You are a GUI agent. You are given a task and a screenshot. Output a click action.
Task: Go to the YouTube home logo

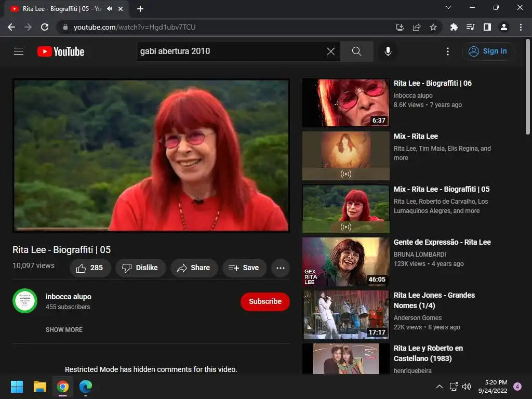(61, 51)
